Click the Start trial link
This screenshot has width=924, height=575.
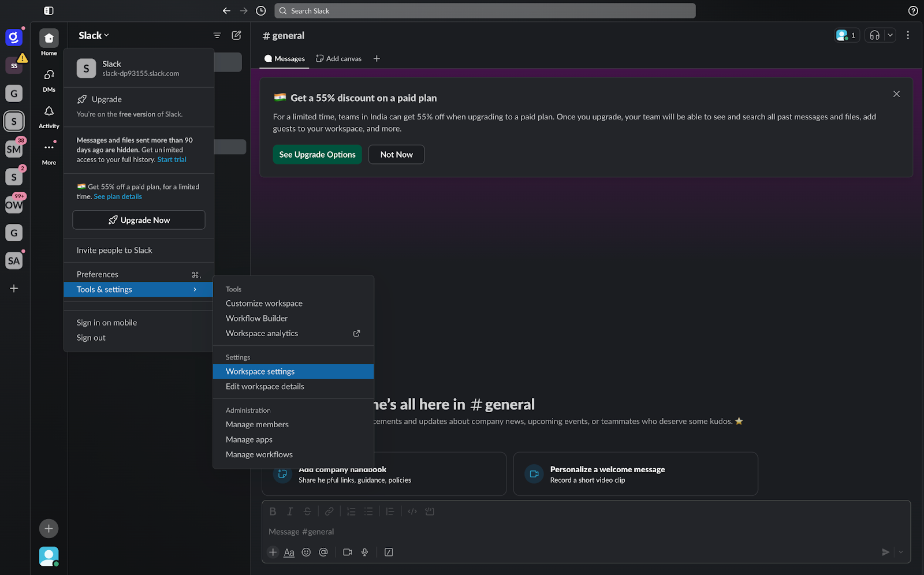click(x=171, y=159)
